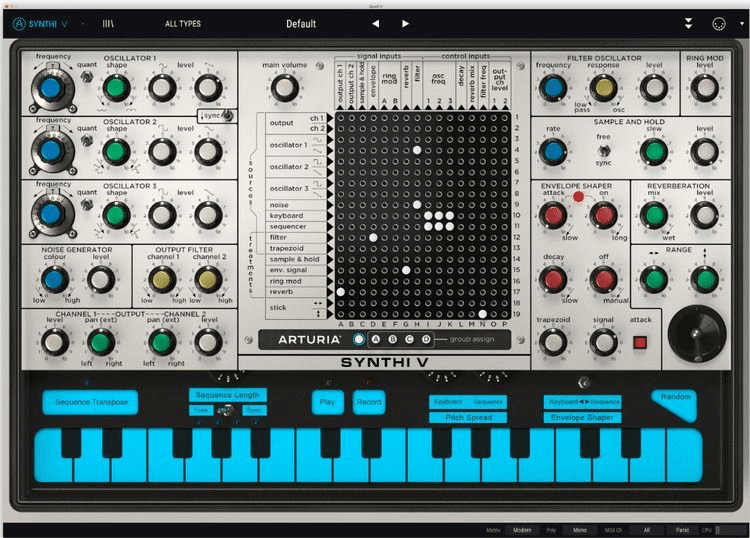This screenshot has width=750, height=538.
Task: Click Sample and Hold rate blue knob
Action: [553, 152]
